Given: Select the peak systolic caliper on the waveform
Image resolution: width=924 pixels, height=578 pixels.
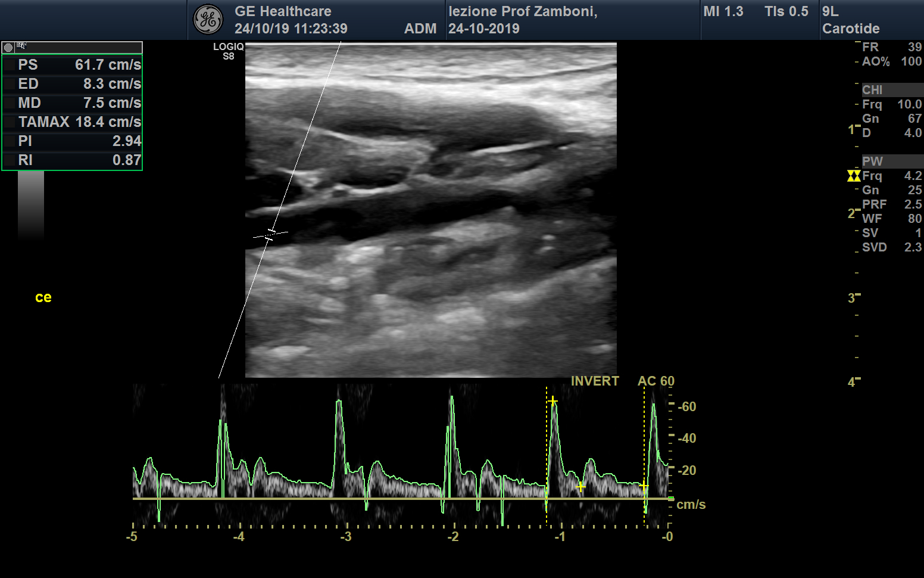Looking at the screenshot, I should coord(552,401).
